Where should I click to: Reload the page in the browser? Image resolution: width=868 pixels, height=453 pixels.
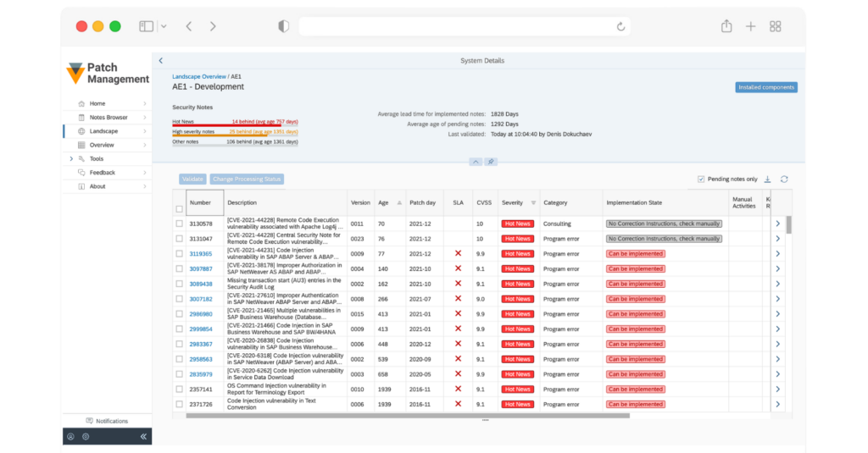[620, 26]
